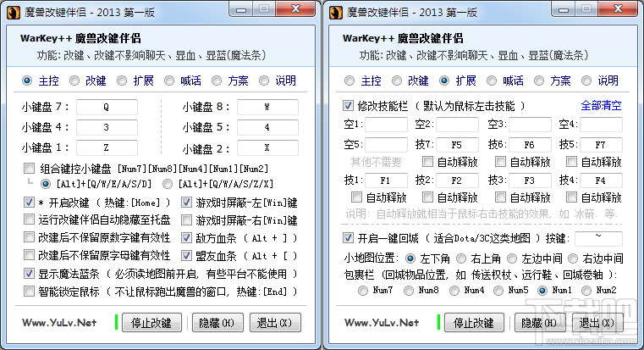Click 一键回城 按键 field containing ~
The width and height of the screenshot is (644, 350).
click(598, 238)
